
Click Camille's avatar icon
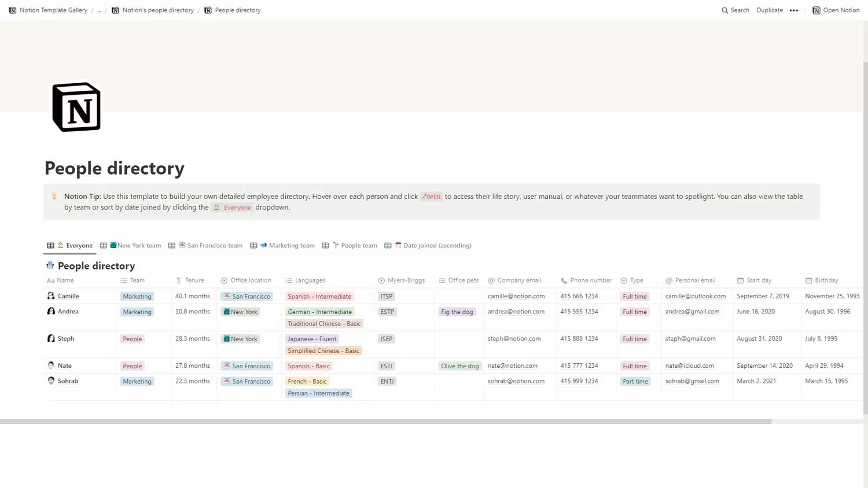point(51,296)
